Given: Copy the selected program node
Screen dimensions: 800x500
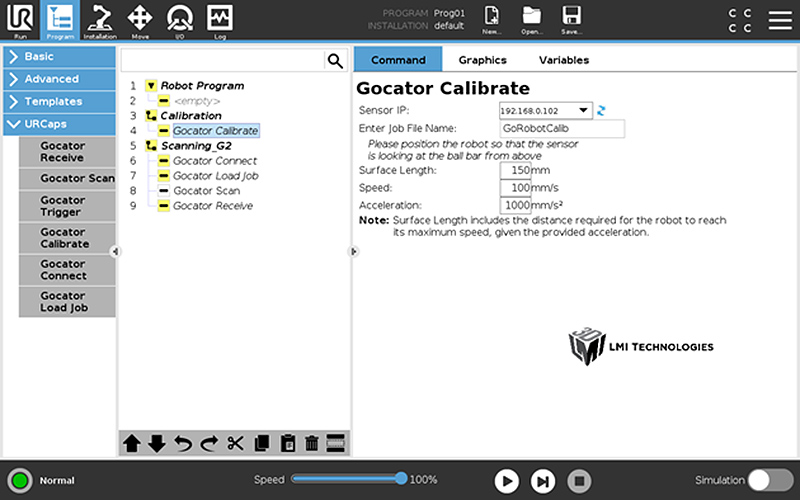Looking at the screenshot, I should [x=262, y=443].
